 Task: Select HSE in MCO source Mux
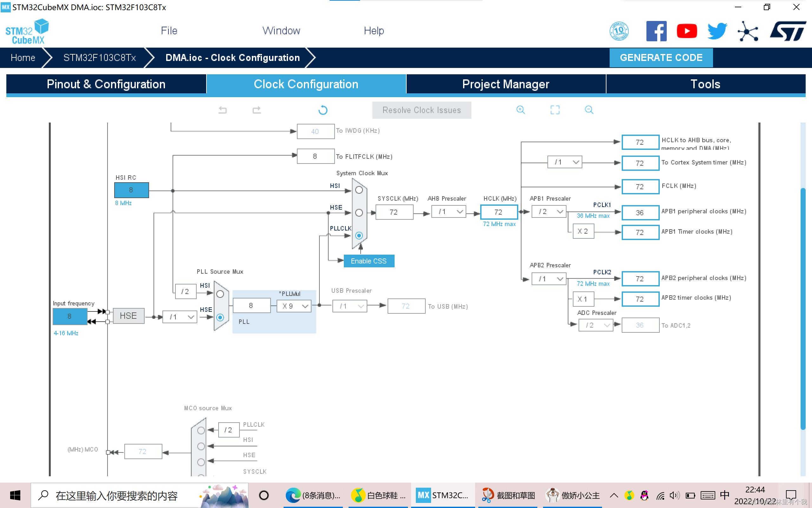[201, 462]
